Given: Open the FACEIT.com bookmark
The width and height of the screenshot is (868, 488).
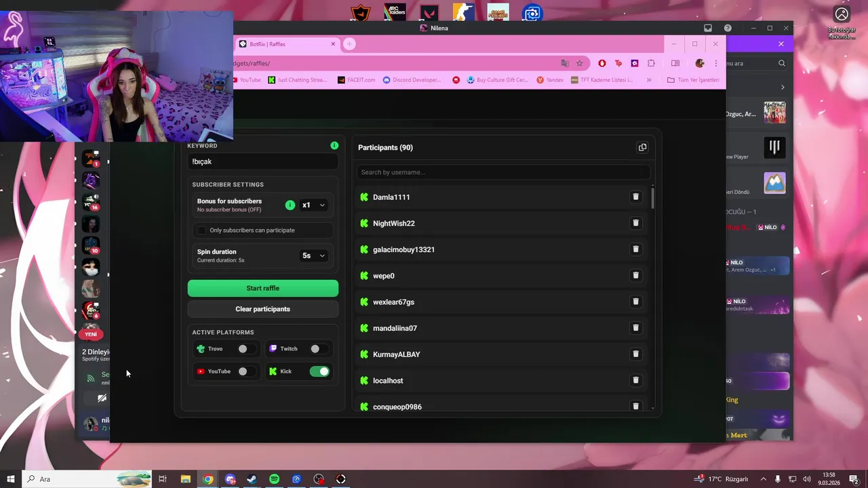Looking at the screenshot, I should (356, 80).
